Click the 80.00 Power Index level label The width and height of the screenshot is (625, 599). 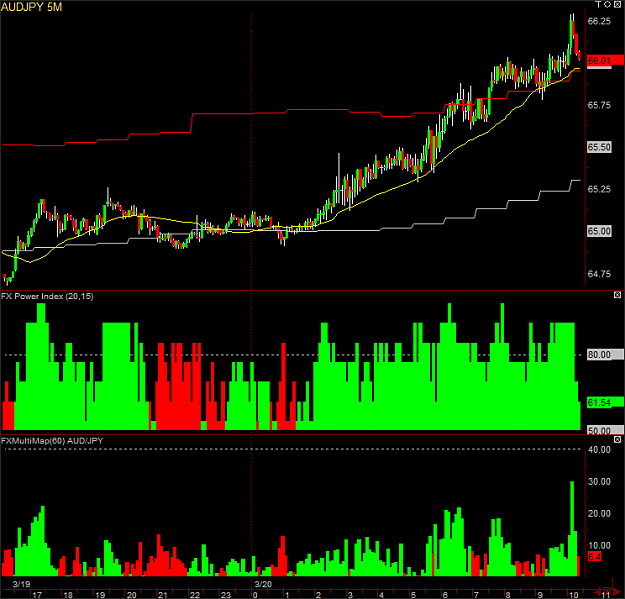(605, 355)
